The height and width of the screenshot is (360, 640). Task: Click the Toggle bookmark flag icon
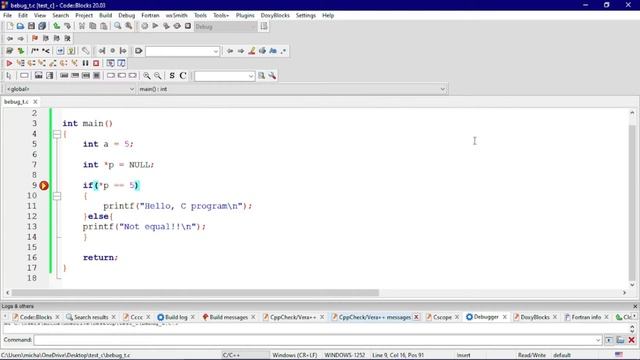[35, 38]
